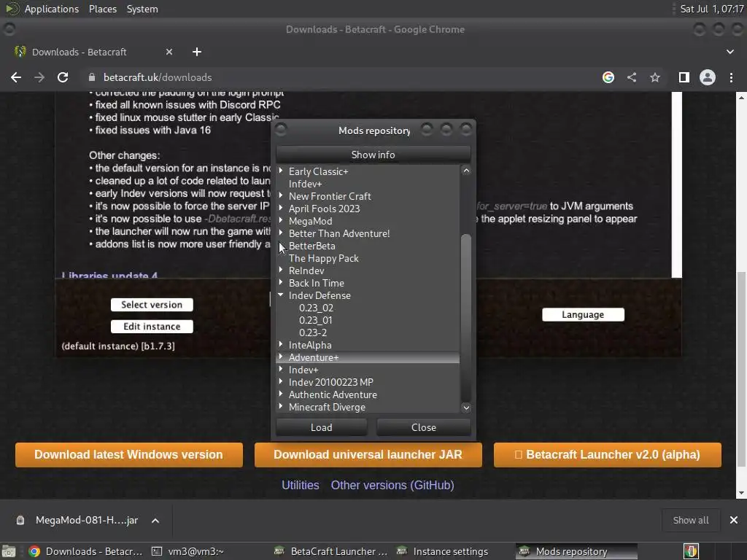View site security lock info

point(92,77)
